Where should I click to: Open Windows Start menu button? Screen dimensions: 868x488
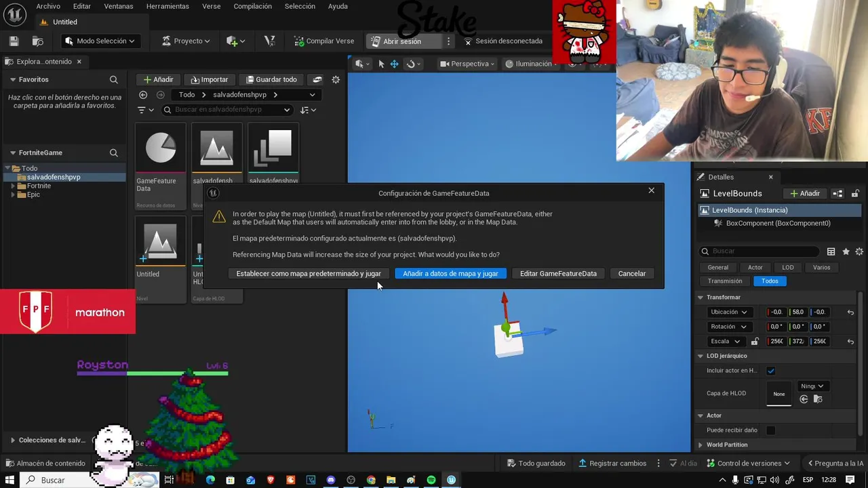[x=10, y=480]
